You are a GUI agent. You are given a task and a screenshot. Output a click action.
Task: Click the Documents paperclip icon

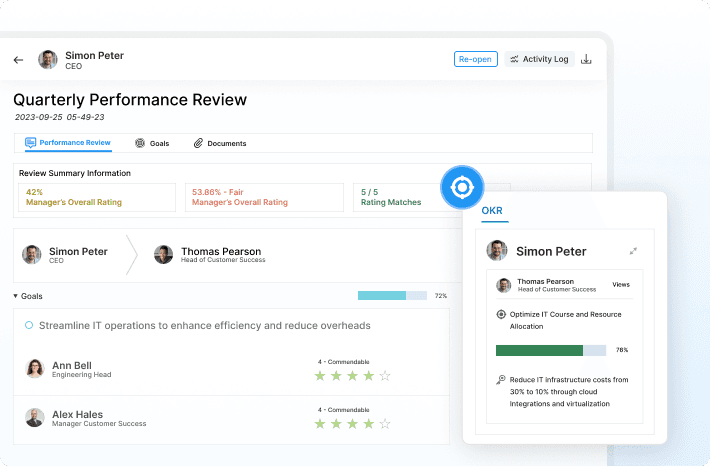point(198,143)
